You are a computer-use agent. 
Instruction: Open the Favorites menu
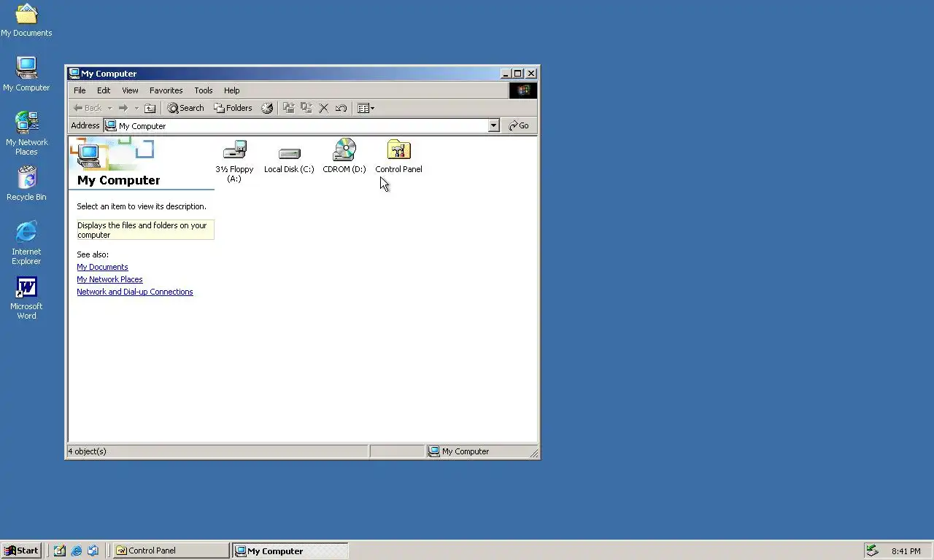(x=166, y=90)
